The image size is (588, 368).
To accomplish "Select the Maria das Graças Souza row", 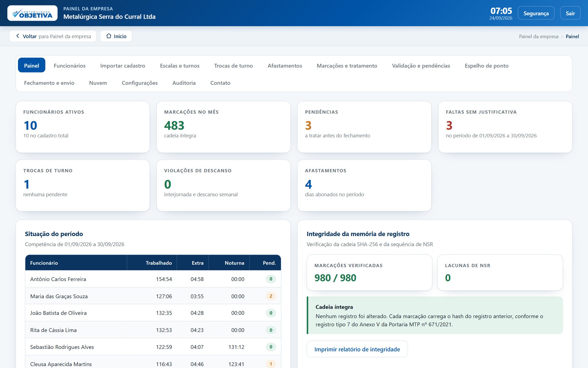I will pos(153,296).
